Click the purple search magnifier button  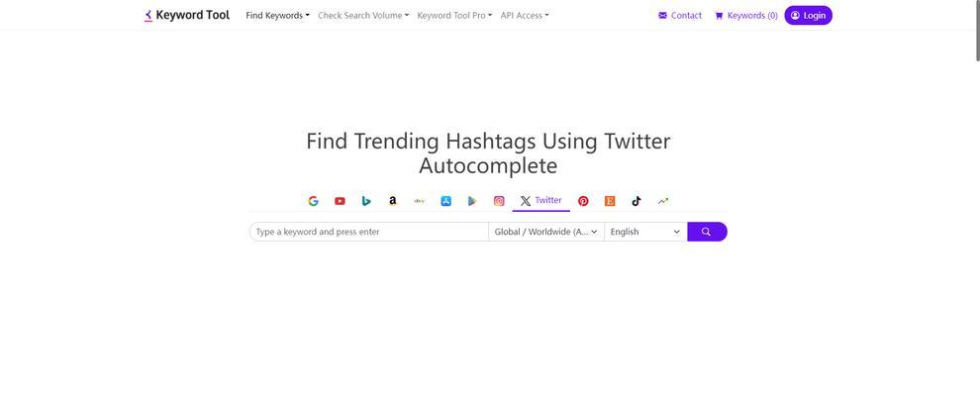click(x=707, y=232)
